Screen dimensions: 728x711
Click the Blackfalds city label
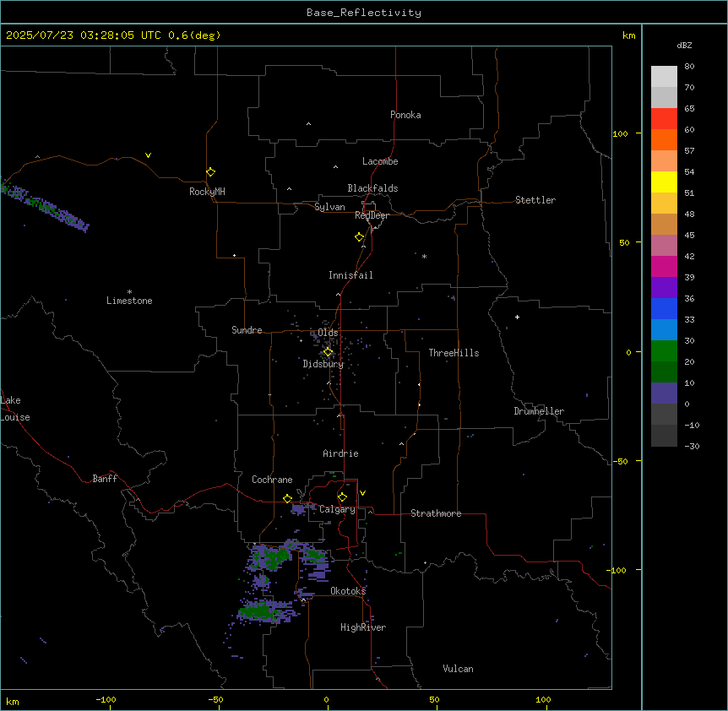pos(372,188)
